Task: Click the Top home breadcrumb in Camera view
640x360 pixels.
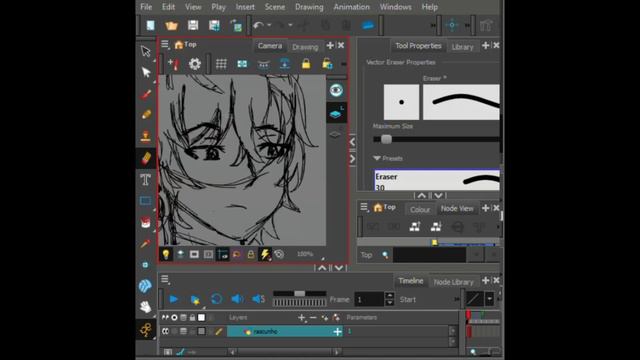Action: pyautogui.click(x=186, y=44)
